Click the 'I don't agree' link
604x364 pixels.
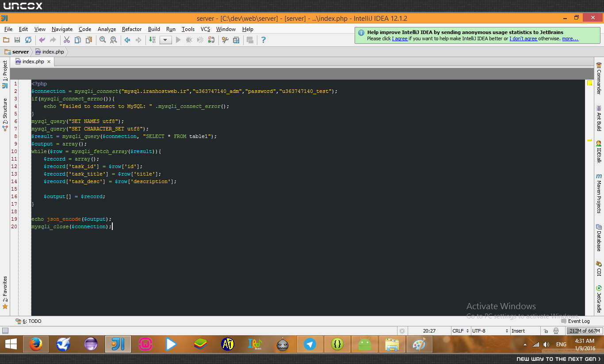click(523, 38)
